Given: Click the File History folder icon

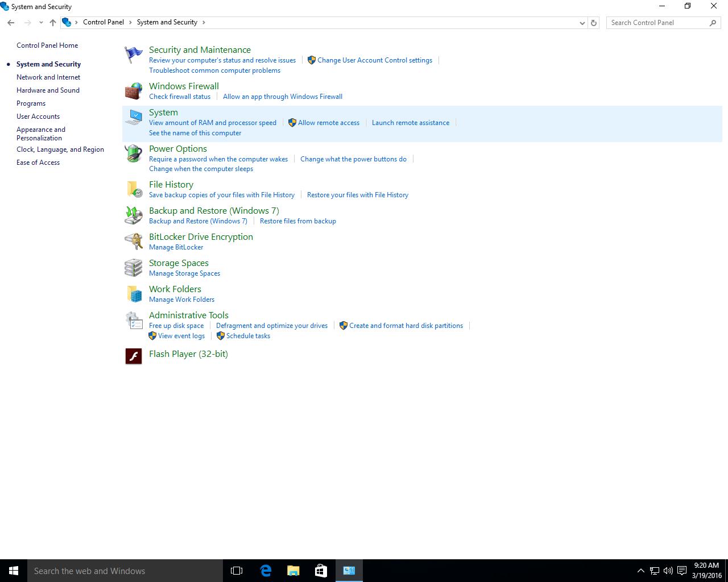Looking at the screenshot, I should (x=134, y=189).
